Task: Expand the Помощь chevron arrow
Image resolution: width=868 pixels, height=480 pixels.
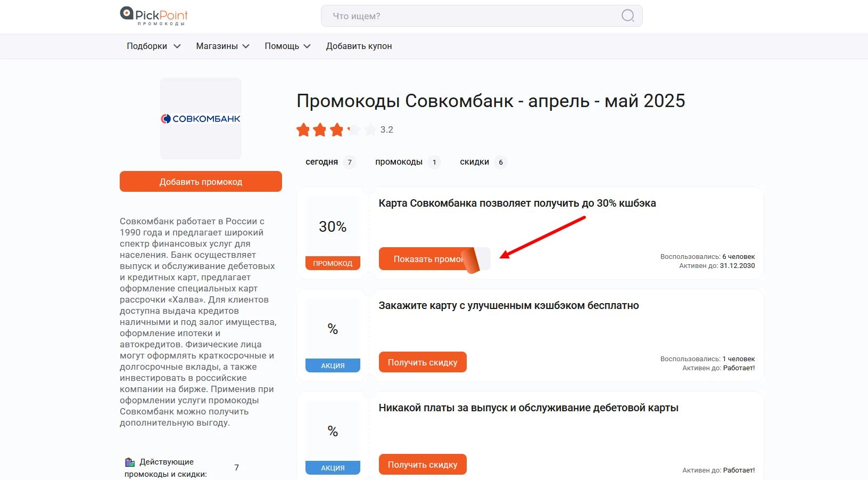Action: point(307,46)
